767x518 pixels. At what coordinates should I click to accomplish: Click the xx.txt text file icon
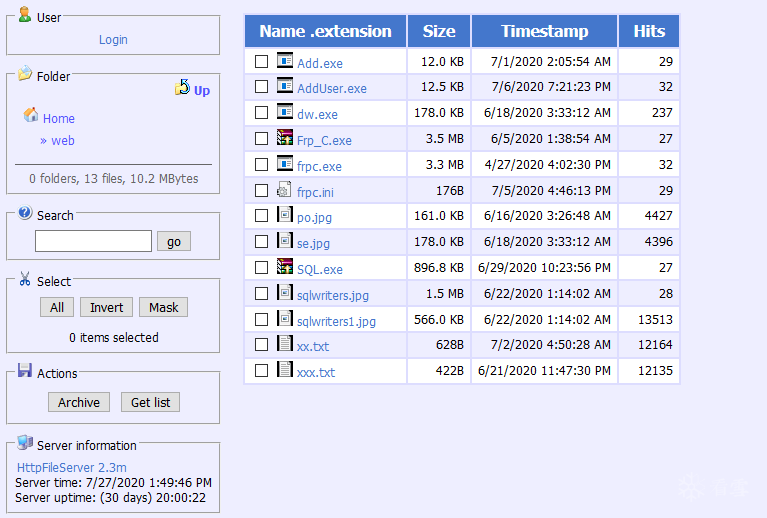(285, 344)
